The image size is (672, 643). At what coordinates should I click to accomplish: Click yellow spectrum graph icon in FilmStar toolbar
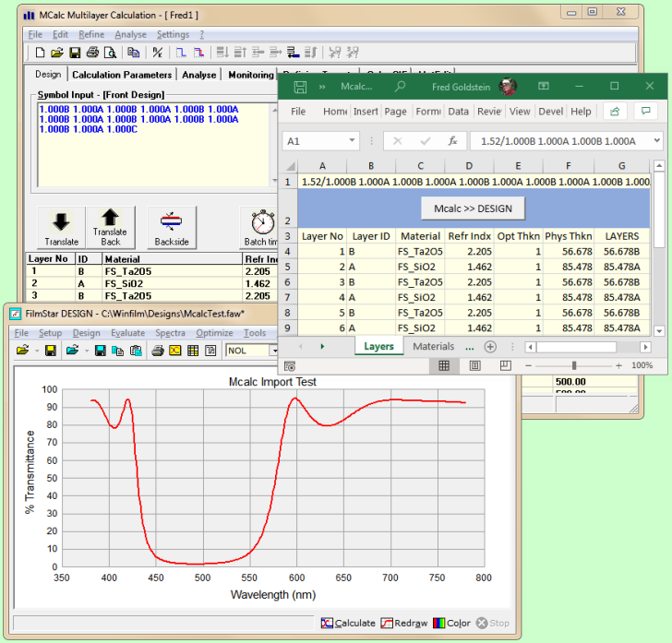(174, 351)
